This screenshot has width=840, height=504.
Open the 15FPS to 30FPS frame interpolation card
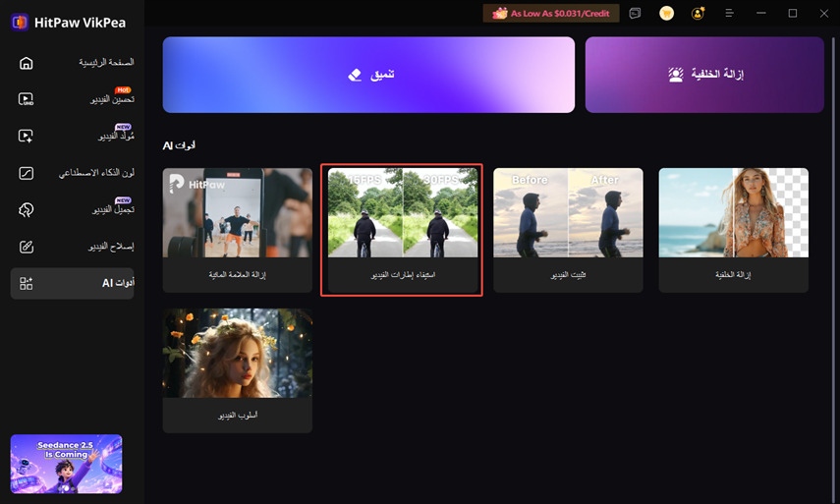(x=403, y=230)
